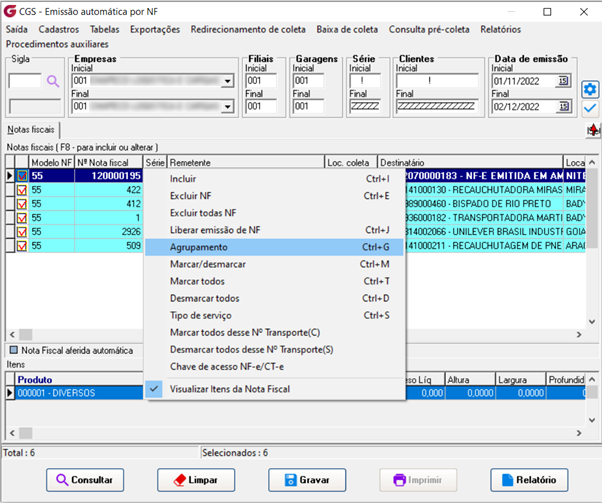Click the Relatório button
Screen dimensions: 602x503
click(x=529, y=480)
